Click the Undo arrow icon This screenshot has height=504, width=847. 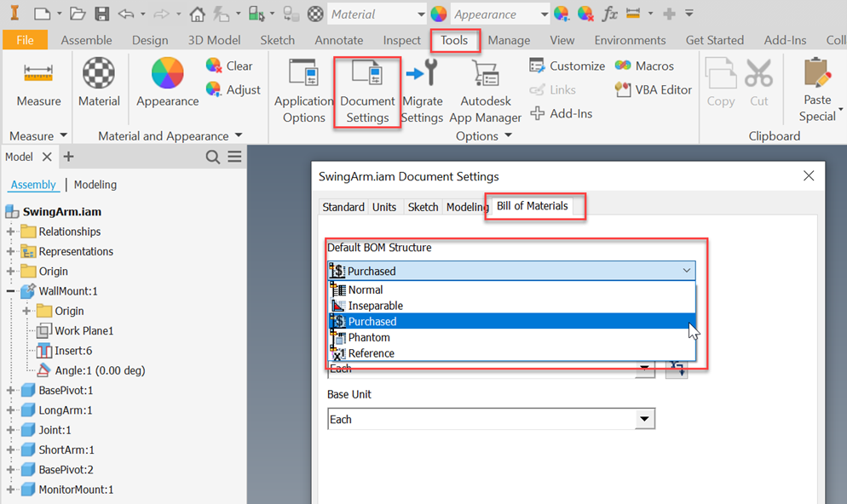(126, 14)
